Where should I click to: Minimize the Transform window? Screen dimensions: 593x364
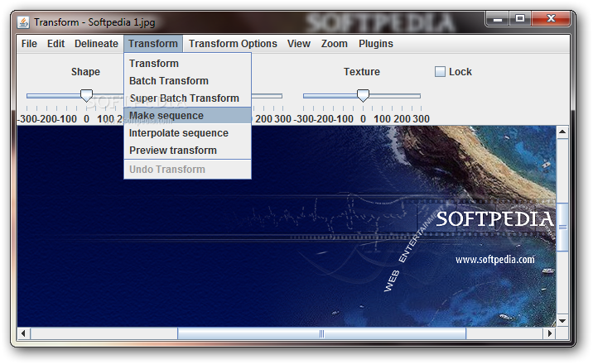(498, 19)
